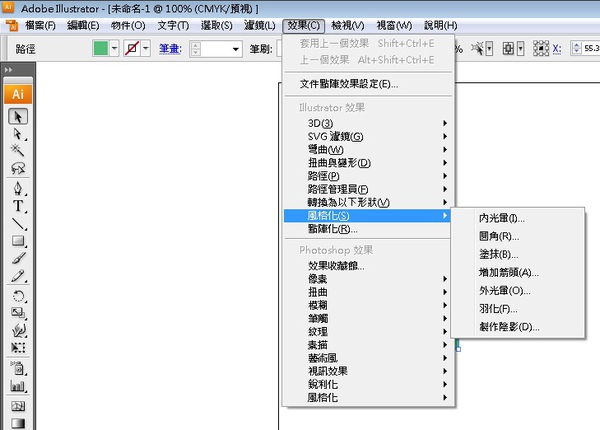Image resolution: width=600 pixels, height=430 pixels.
Task: Choose 外光暈(O)... in submenu
Action: point(518,291)
